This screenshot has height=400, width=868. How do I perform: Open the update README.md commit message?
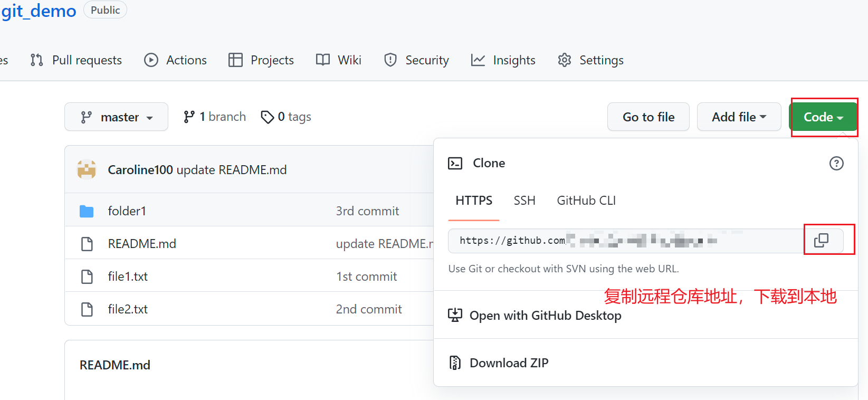(x=232, y=170)
